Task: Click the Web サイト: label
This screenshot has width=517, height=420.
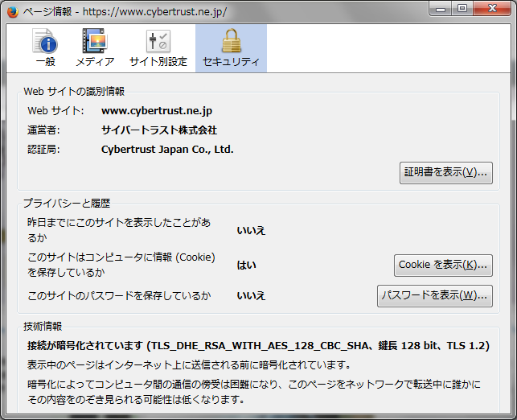Action: 55,111
